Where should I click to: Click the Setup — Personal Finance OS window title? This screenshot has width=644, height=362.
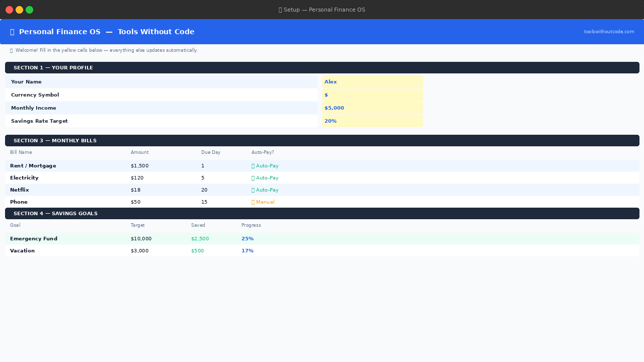pos(322,10)
